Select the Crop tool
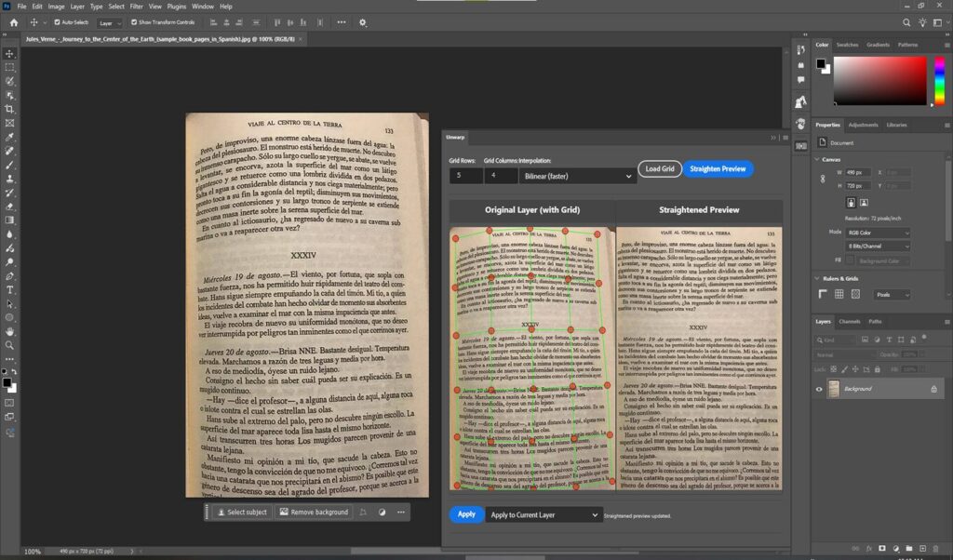Screen dimensions: 953x560 point(9,110)
